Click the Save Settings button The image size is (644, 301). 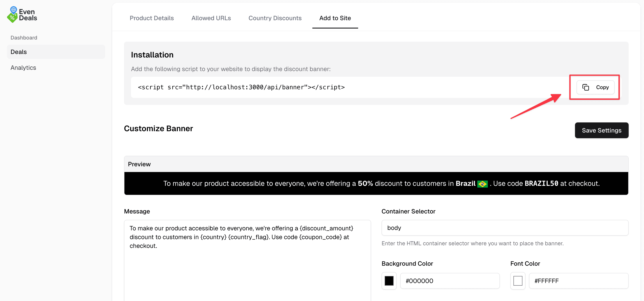click(602, 130)
